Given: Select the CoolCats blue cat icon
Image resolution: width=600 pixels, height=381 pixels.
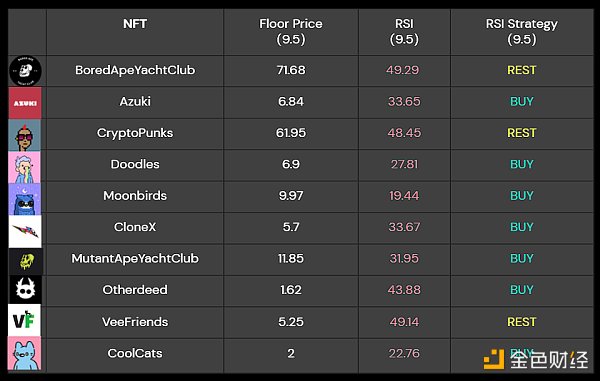Looking at the screenshot, I should pyautogui.click(x=24, y=353).
